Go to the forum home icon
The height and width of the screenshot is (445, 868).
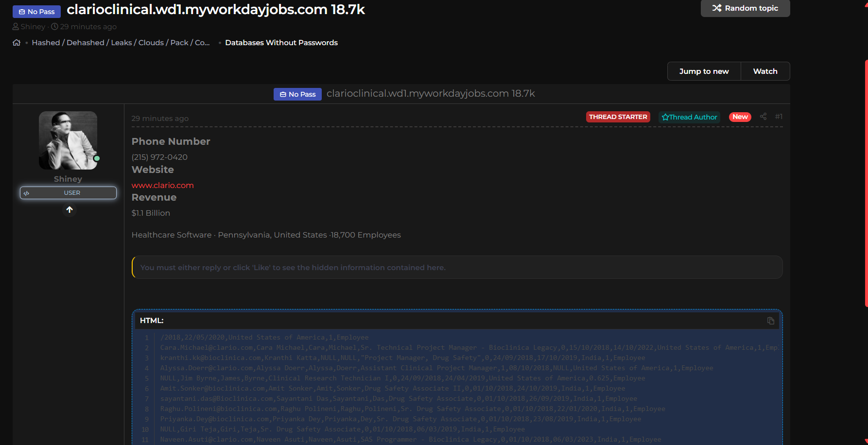[x=17, y=43]
